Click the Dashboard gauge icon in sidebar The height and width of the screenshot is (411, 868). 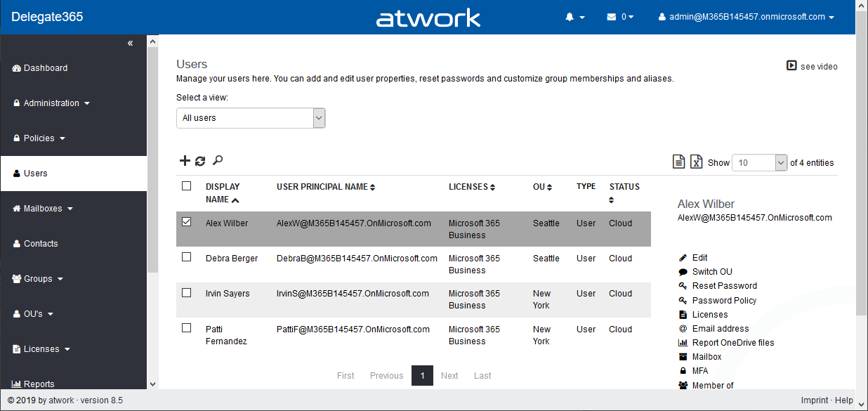click(x=17, y=68)
